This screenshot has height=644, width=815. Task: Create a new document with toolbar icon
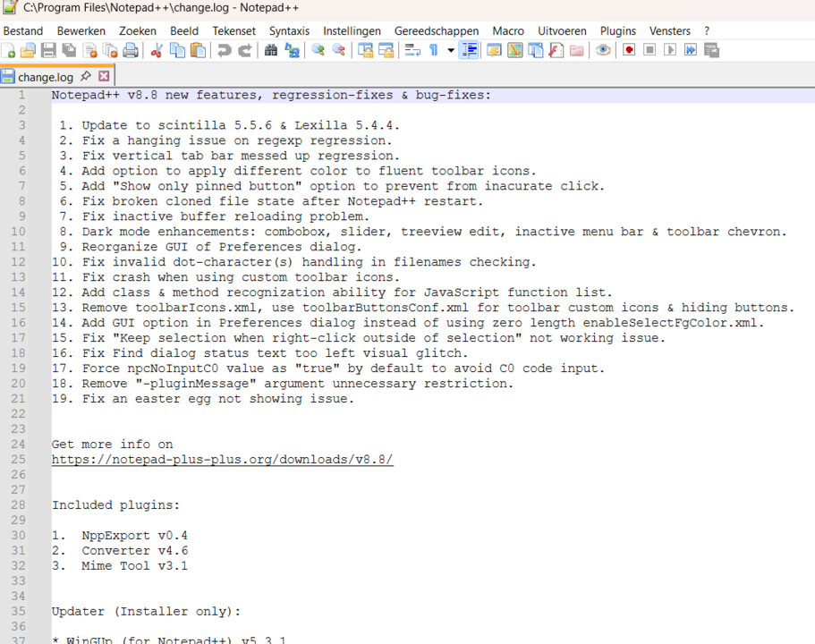click(x=8, y=50)
